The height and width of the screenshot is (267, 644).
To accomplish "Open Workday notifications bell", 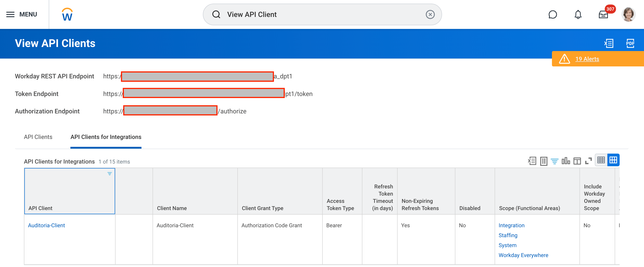I will pos(578,14).
